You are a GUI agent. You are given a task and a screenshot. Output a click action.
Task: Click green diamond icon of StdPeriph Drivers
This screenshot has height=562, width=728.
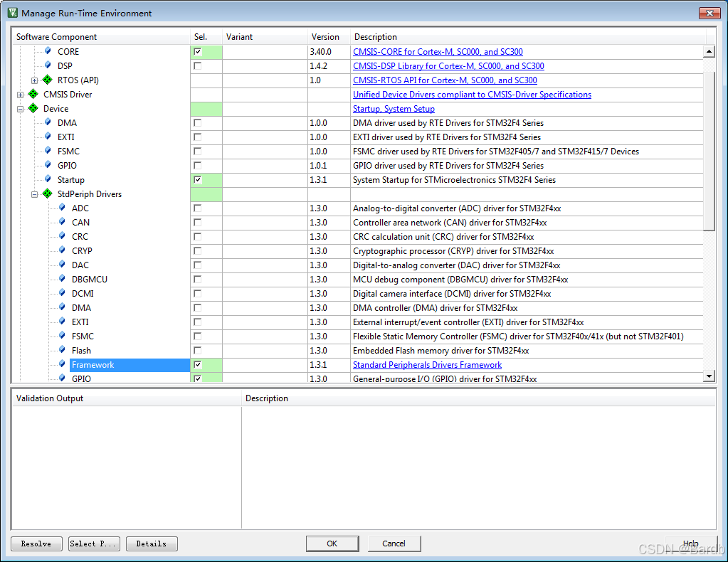pyautogui.click(x=48, y=193)
